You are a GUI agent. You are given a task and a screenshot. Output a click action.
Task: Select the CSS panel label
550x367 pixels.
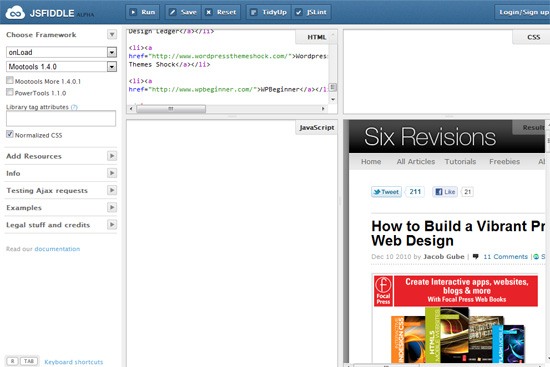[x=534, y=37]
